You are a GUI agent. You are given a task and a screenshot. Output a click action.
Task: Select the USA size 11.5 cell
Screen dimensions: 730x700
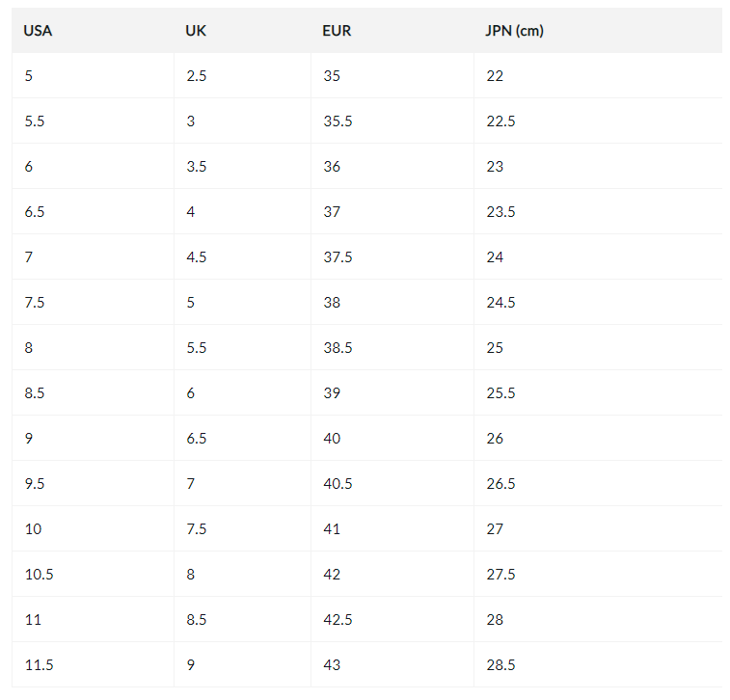coord(39,665)
